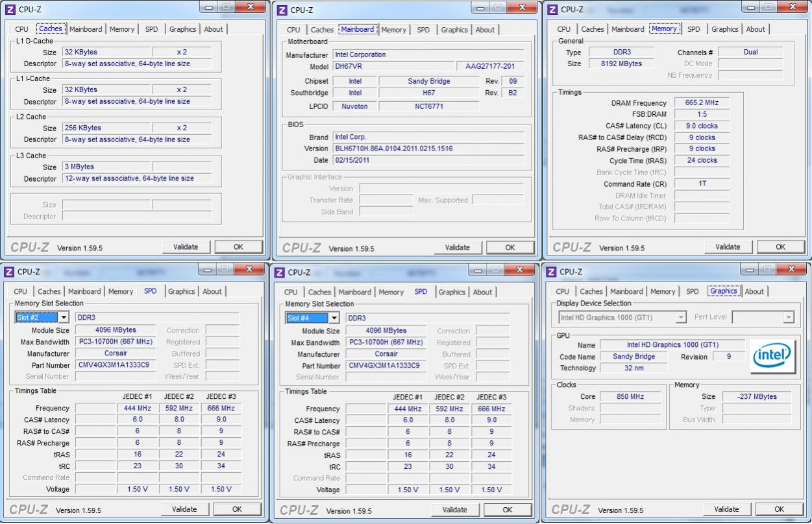Open SPD tab in Graphics window
This screenshot has width=812, height=524.
coord(693,292)
